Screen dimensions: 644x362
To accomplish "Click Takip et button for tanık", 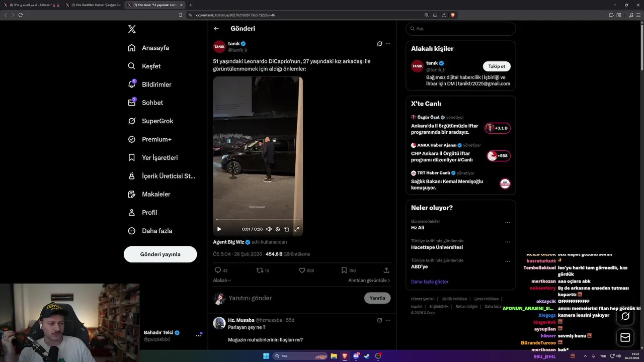I will click(497, 66).
